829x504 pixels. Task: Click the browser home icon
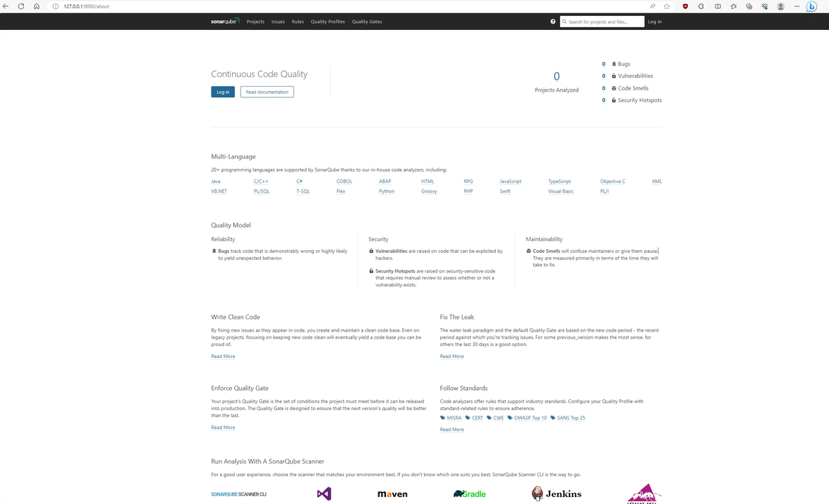(36, 6)
